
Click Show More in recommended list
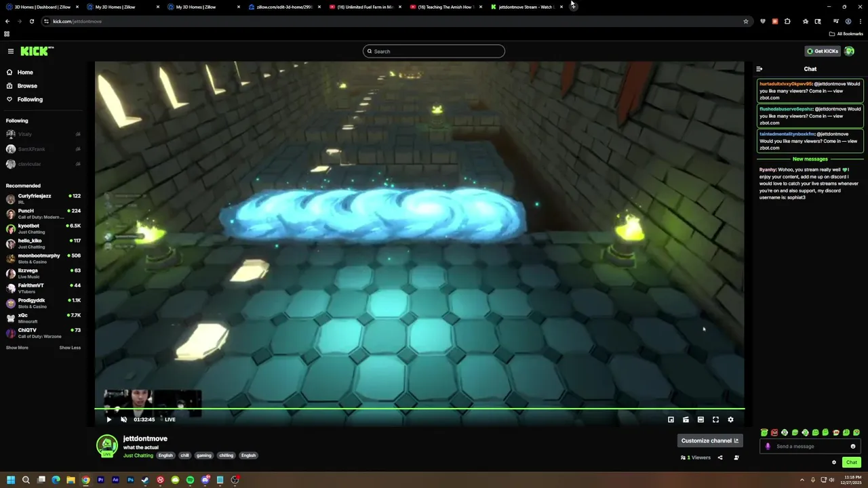point(17,348)
